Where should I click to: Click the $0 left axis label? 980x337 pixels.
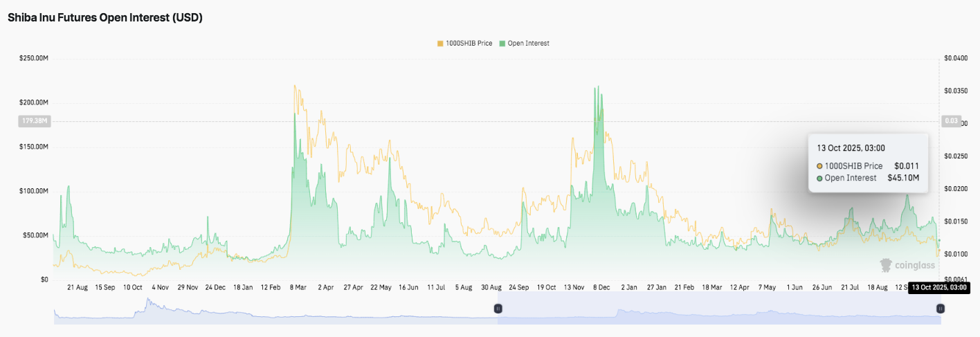click(44, 280)
